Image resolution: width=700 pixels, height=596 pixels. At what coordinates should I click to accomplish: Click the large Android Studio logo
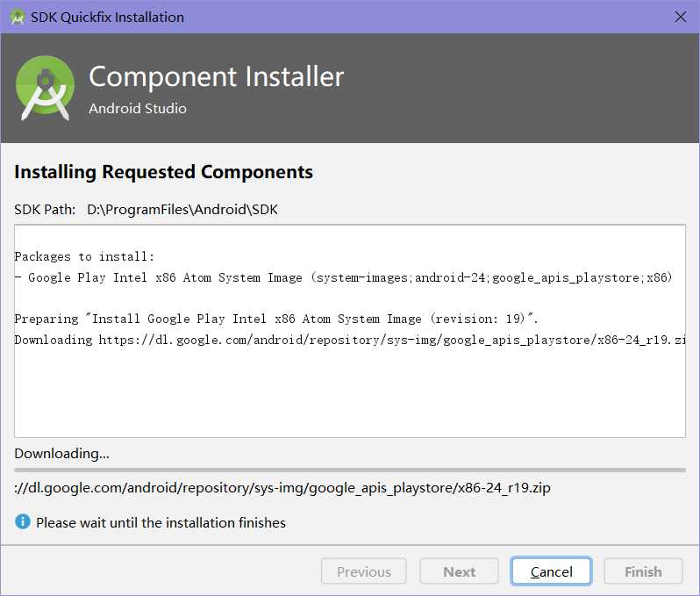45,88
